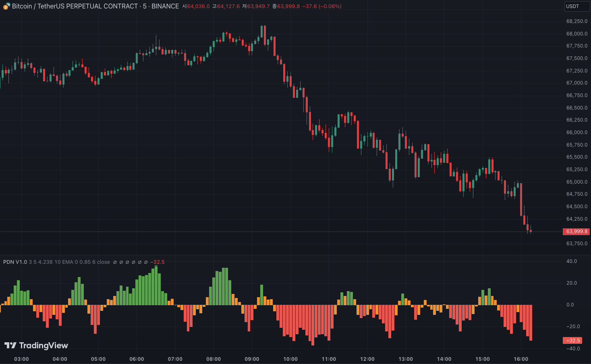This screenshot has width=591, height=364.
Task: Click the 65,000.0 price axis label
Action: click(577, 182)
